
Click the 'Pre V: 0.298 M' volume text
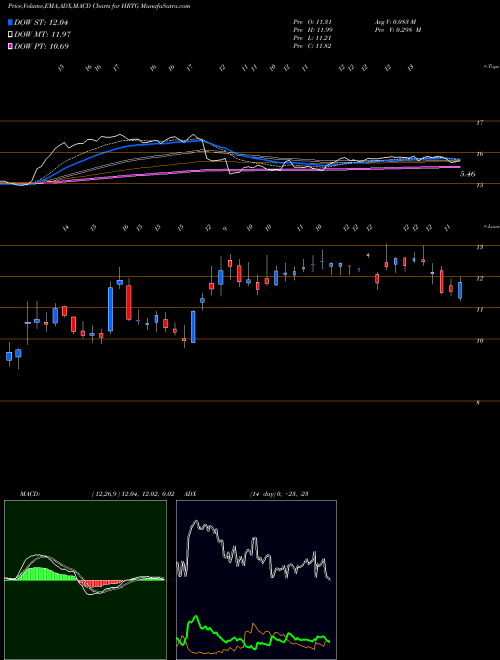(397, 30)
